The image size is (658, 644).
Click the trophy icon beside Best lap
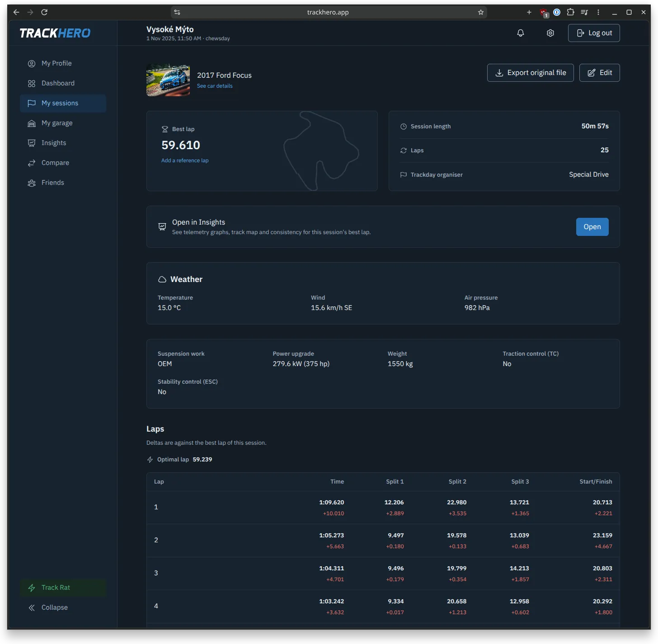pos(165,129)
